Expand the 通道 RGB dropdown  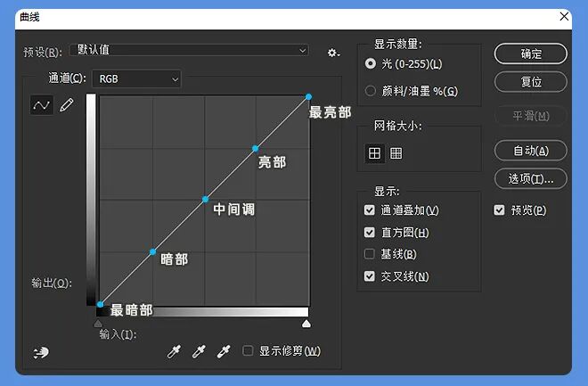tap(136, 78)
